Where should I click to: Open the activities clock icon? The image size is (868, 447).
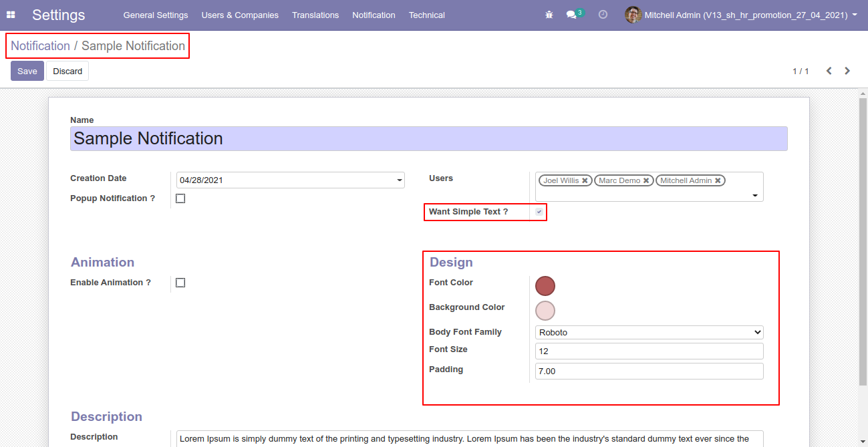pos(603,15)
